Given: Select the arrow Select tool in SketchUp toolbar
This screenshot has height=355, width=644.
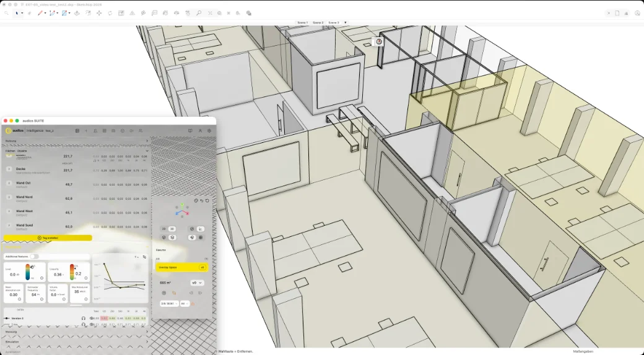Looking at the screenshot, I should tap(17, 13).
